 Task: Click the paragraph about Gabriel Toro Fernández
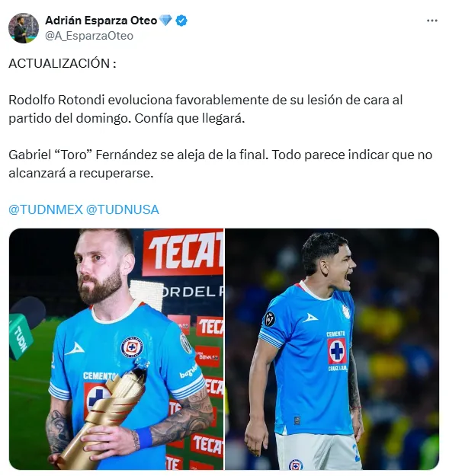pyautogui.click(x=220, y=164)
